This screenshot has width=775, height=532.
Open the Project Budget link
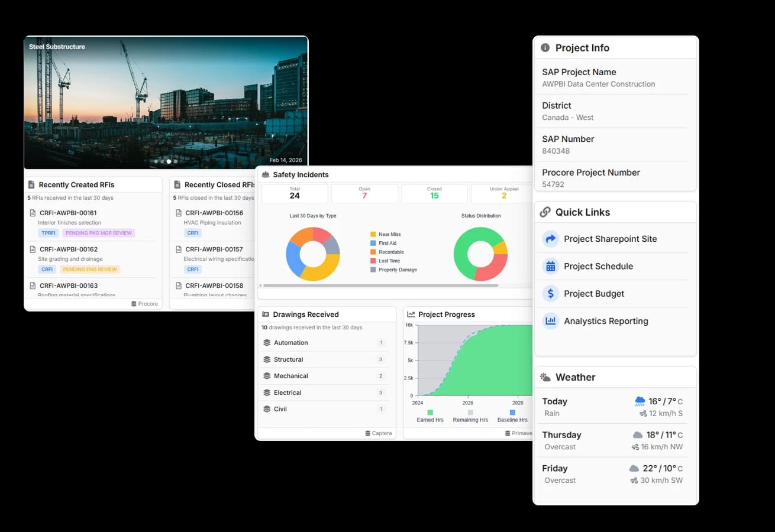[x=594, y=294]
